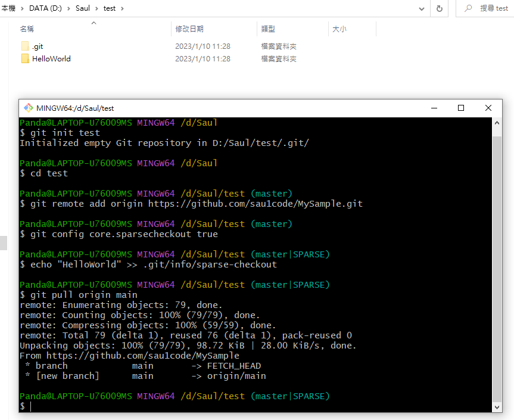
Task: Click the Git Bash icon on terminal title bar
Action: (28, 108)
